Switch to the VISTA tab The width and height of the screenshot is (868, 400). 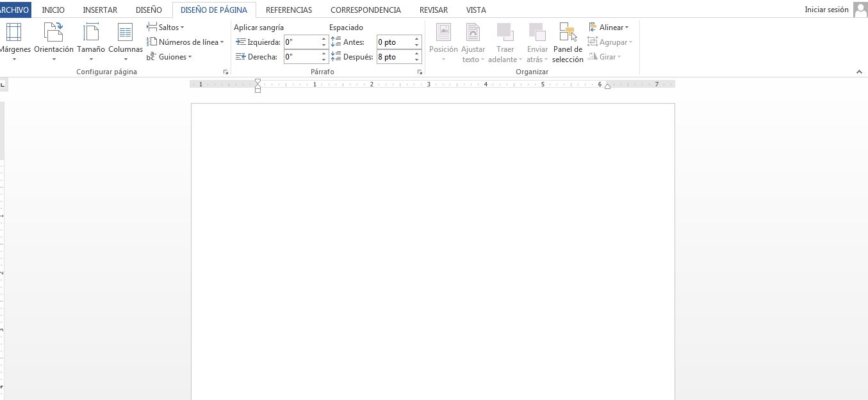(x=476, y=10)
